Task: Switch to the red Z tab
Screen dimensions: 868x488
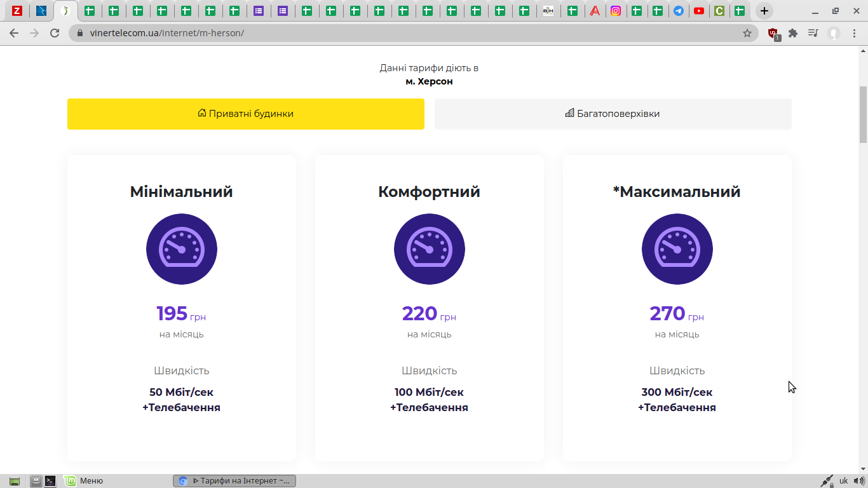Action: [x=17, y=11]
